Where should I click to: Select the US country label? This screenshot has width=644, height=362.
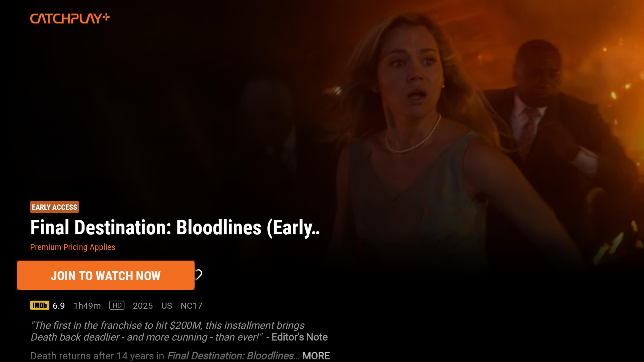tap(167, 306)
